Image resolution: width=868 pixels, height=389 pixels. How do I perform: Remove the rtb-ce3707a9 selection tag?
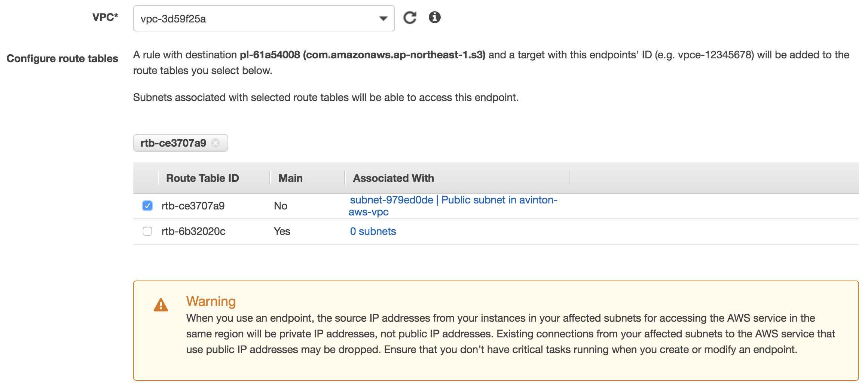[216, 143]
